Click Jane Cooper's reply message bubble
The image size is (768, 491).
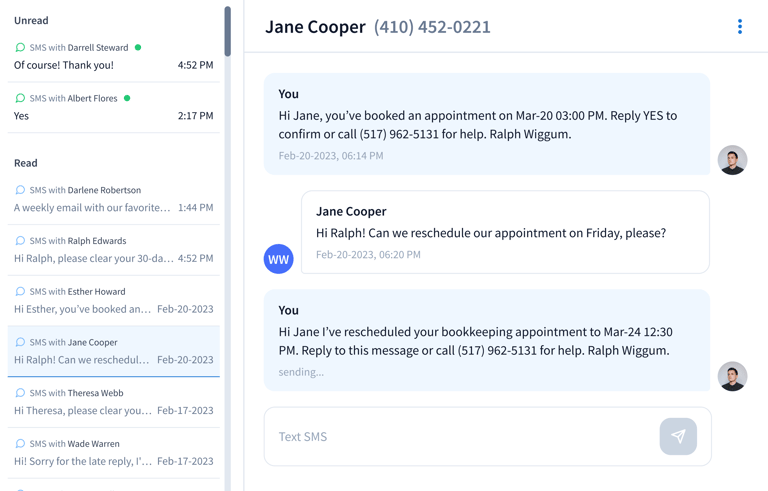pos(505,232)
